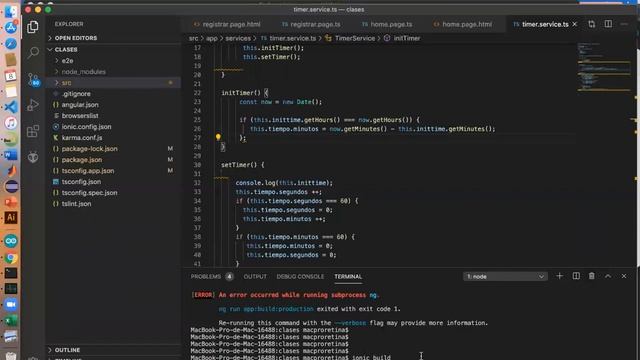Open tsconfig.app.json in the explorer
The image size is (640, 360).
coord(88,171)
